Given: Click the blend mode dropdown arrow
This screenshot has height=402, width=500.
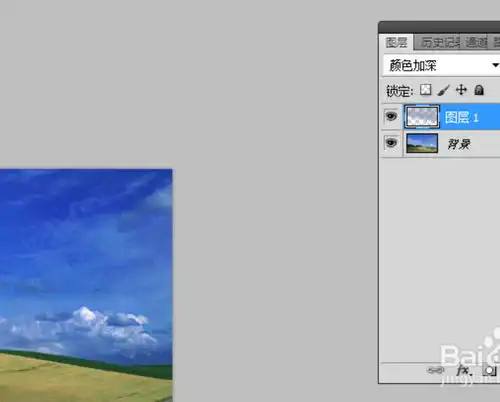Looking at the screenshot, I should pos(496,65).
